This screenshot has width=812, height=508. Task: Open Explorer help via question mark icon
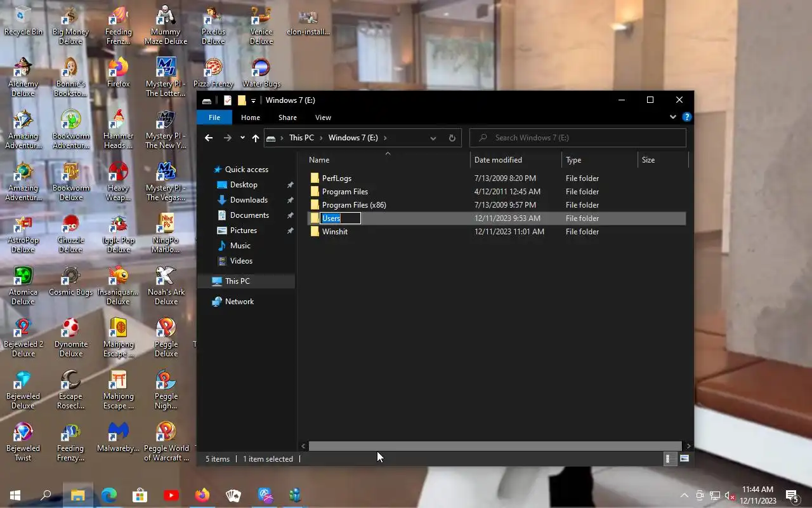(x=686, y=117)
